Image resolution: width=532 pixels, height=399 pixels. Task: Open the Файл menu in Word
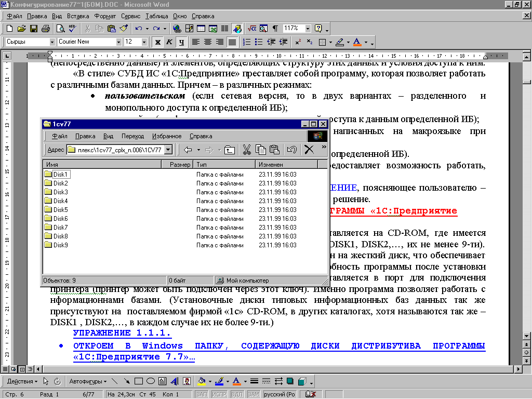[x=15, y=16]
